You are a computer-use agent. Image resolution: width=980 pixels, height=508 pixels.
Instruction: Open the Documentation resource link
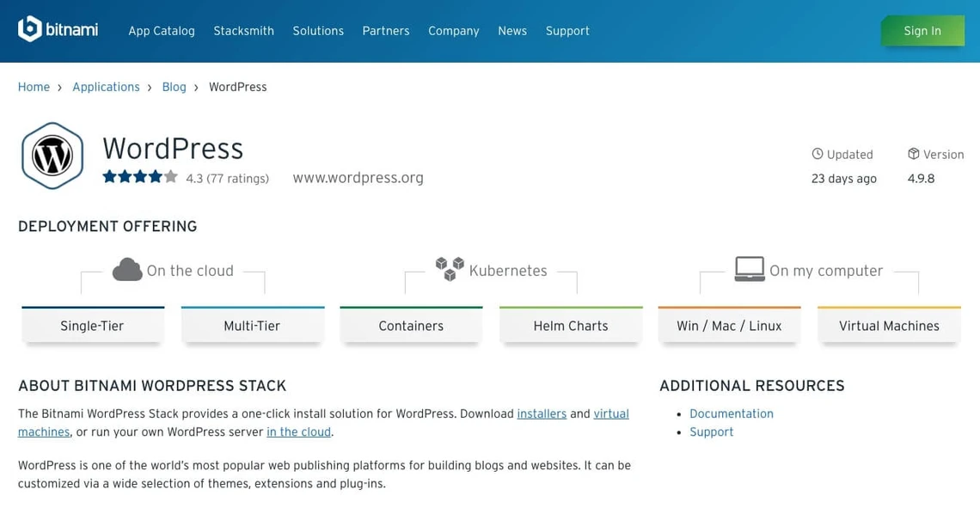732,413
